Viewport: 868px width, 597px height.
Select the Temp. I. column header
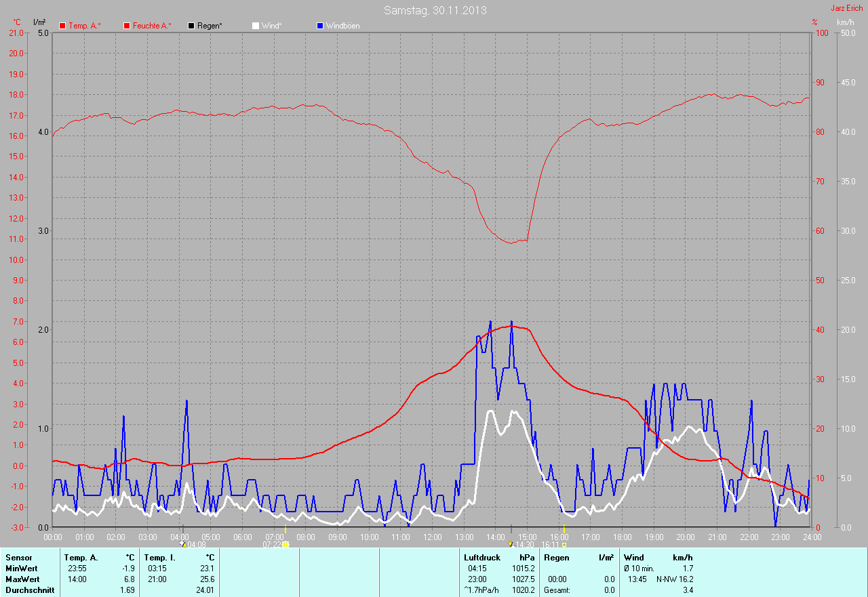pos(159,558)
